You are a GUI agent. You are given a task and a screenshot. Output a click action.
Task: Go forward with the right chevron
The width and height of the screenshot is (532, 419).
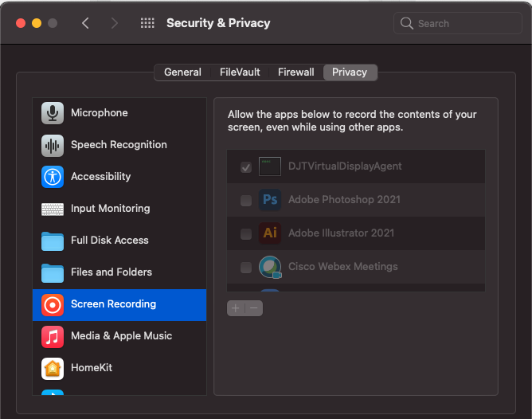pyautogui.click(x=115, y=23)
